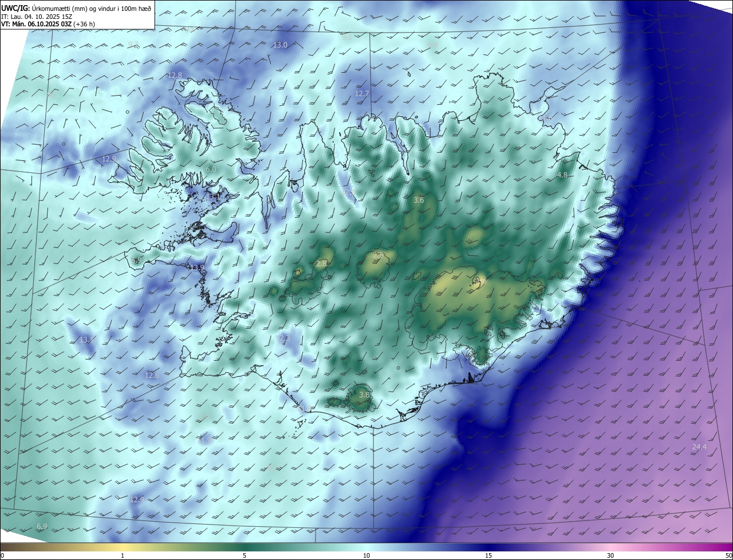
Task: Click the colorbar tick label 0
Action: point(2,556)
